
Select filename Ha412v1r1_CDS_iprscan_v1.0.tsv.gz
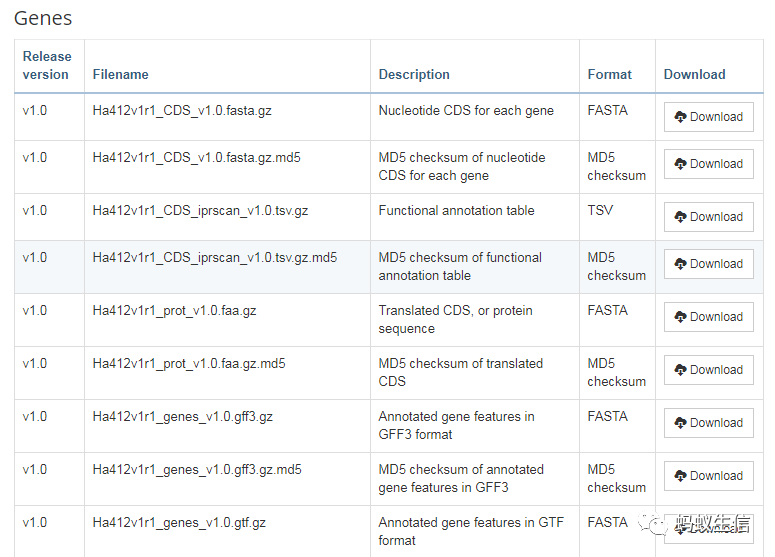coord(200,211)
